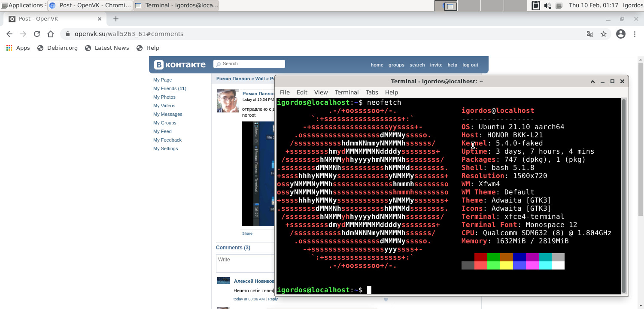The width and height of the screenshot is (644, 309).
Task: Focus the OpenVK search box
Action: [249, 64]
